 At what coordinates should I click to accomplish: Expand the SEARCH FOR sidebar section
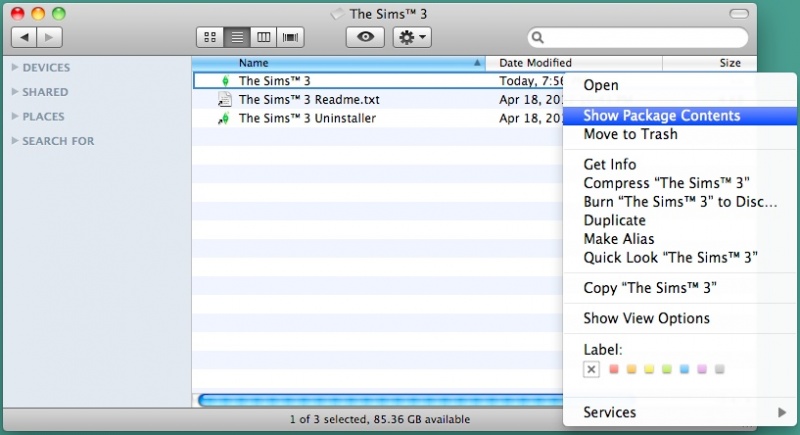15,140
